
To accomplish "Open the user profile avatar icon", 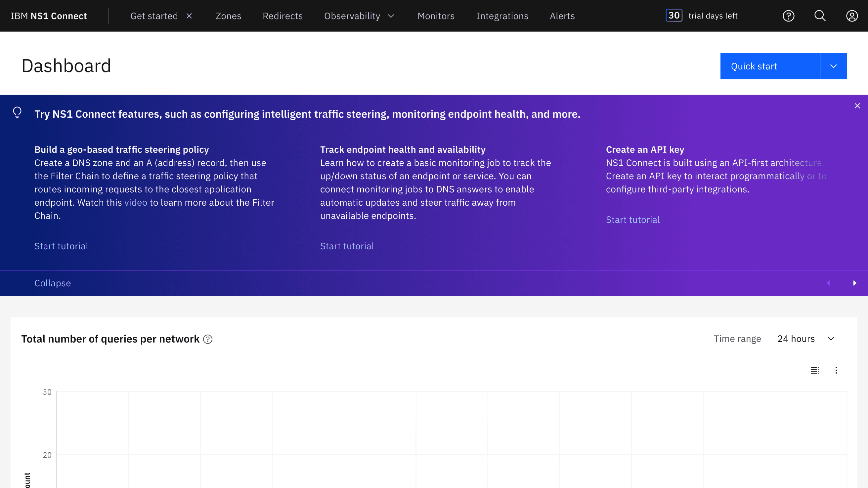I will click(x=851, y=16).
